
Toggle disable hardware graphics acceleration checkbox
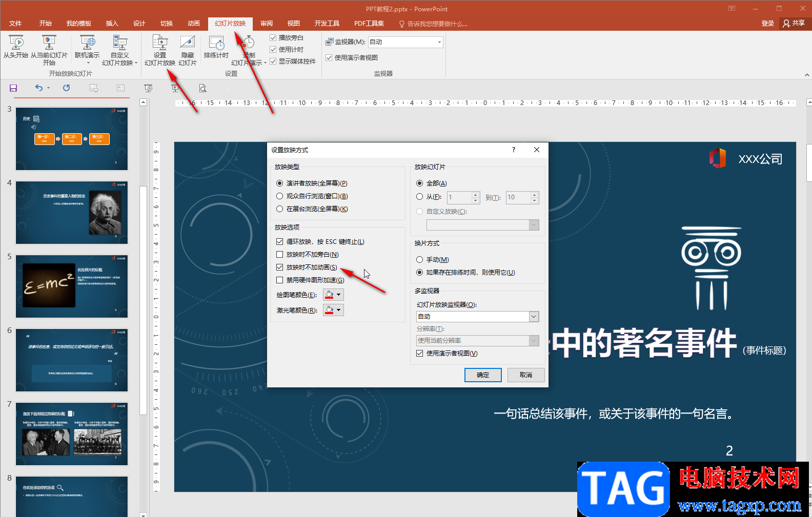click(x=279, y=280)
